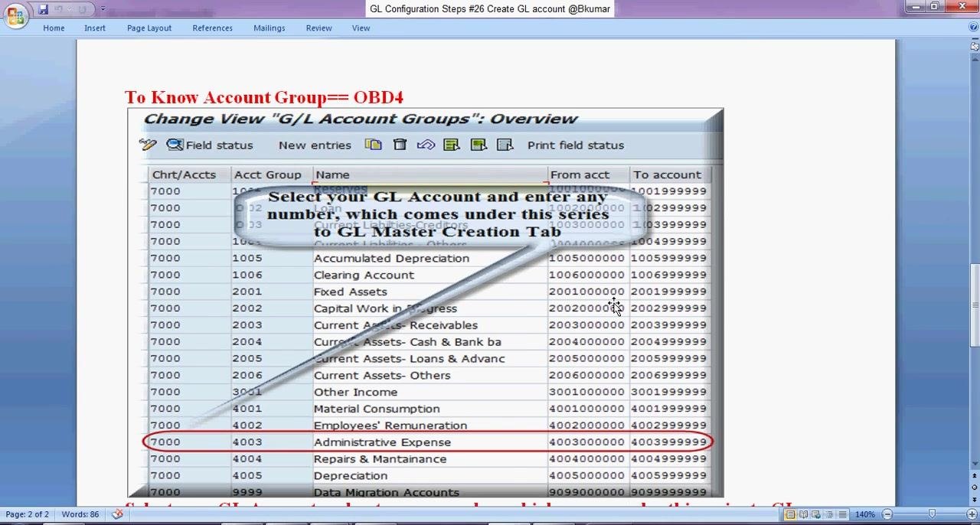
Task: Click the 'Employees' Remuneration' row name
Action: [x=390, y=426]
